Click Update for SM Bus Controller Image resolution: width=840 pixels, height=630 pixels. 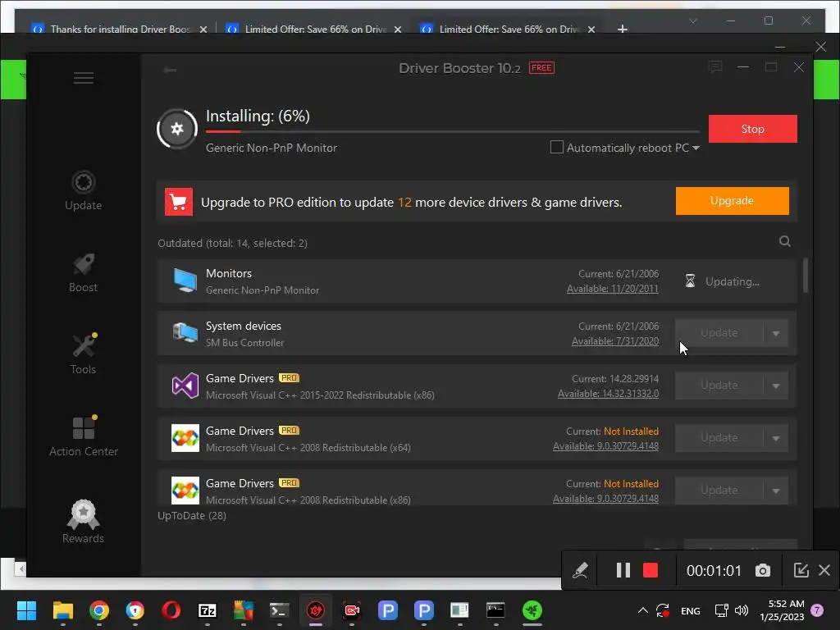pyautogui.click(x=719, y=333)
